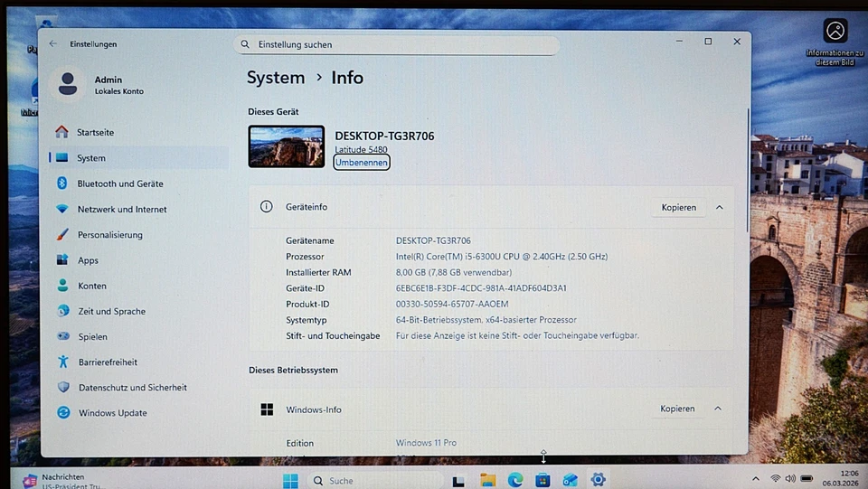Click the taskbar Suche search box
Screen dimensions: 868x489
[374, 481]
